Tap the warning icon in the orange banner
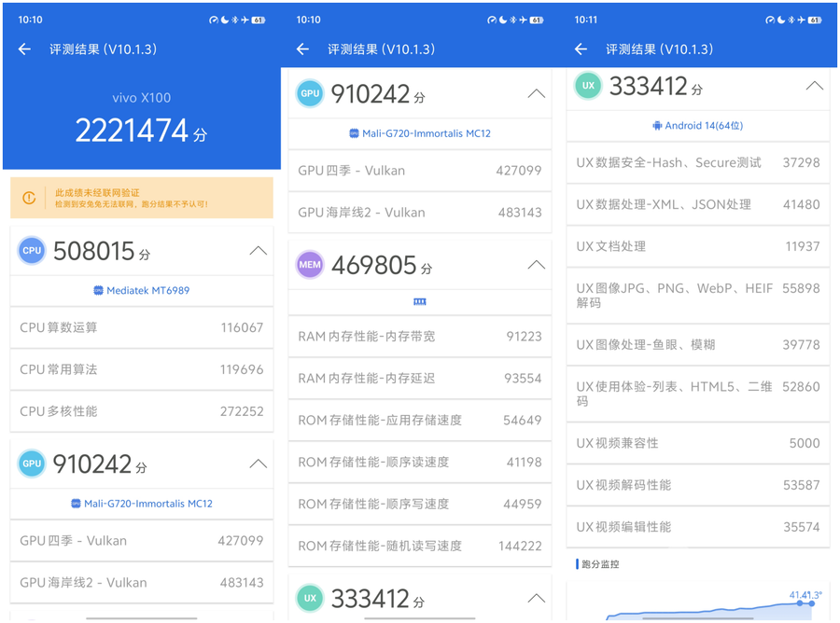The width and height of the screenshot is (840, 623). click(x=29, y=198)
